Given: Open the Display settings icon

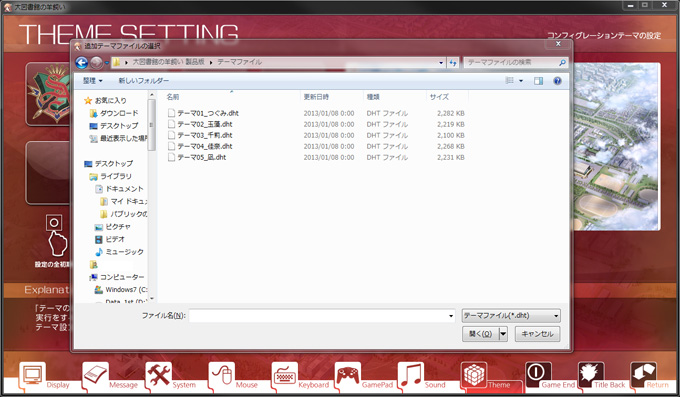Looking at the screenshot, I should pyautogui.click(x=32, y=375).
